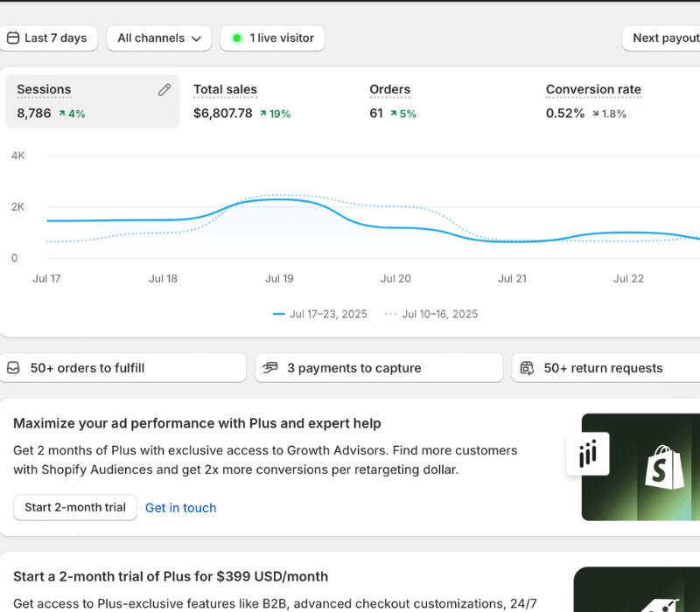Click the All channels chevron arrow
The height and width of the screenshot is (612, 700).
196,38
